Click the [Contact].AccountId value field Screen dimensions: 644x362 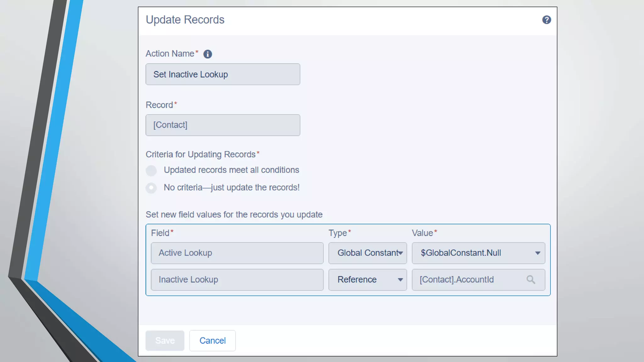469,280
